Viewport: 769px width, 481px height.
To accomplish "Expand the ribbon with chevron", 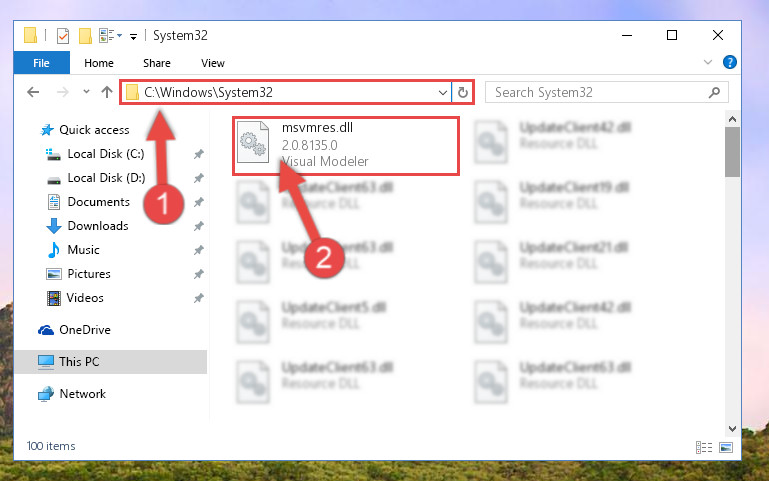I will (708, 62).
